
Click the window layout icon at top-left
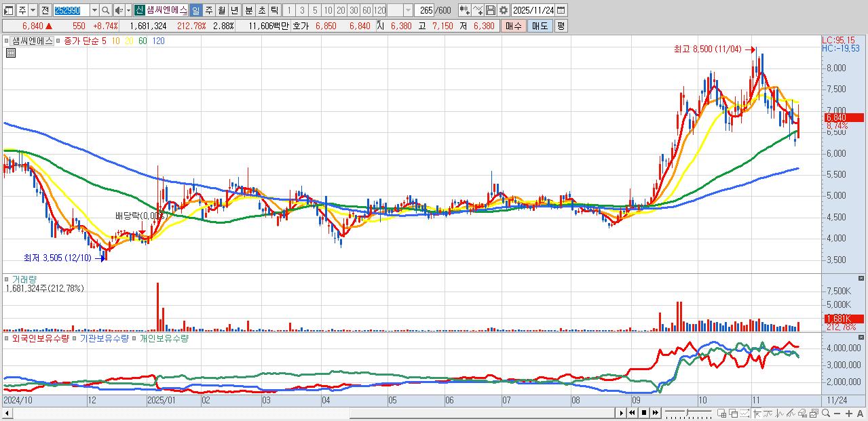tap(8, 10)
